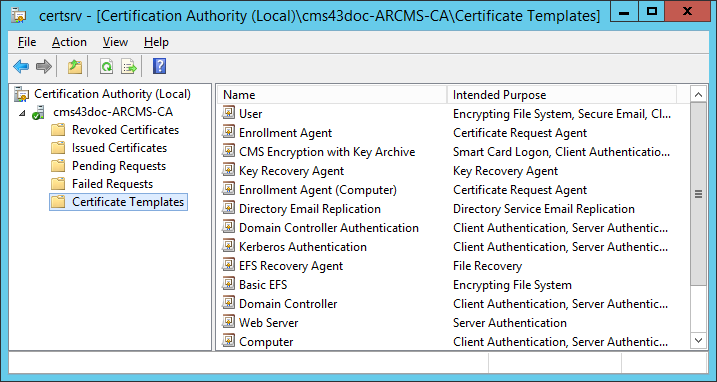
Task: Sort by Intended Purpose column header
Action: click(562, 95)
